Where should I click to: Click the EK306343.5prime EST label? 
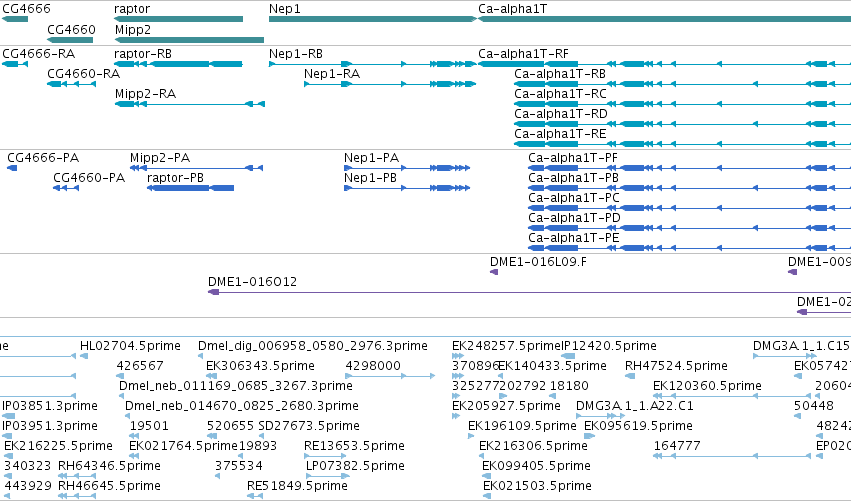pyautogui.click(x=260, y=366)
